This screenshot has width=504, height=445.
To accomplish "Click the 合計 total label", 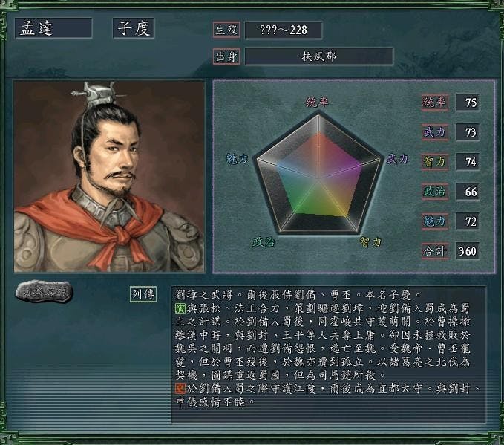I will coord(435,251).
